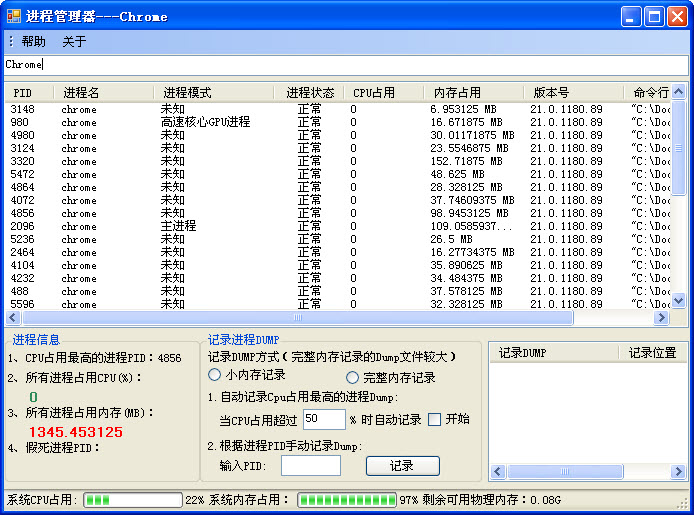This screenshot has width=694, height=515.
Task: Select the 小内存记录 radio option
Action: click(x=214, y=375)
